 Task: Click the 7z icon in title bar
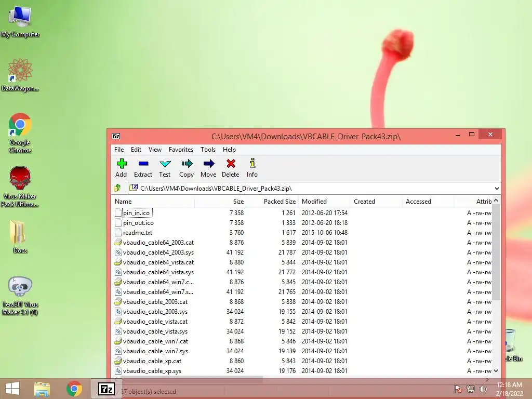tap(116, 137)
